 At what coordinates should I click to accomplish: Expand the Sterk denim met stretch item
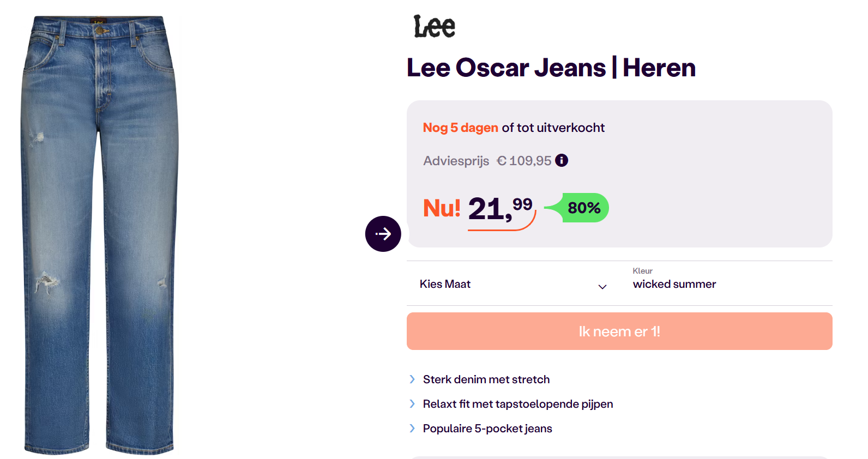coord(486,379)
